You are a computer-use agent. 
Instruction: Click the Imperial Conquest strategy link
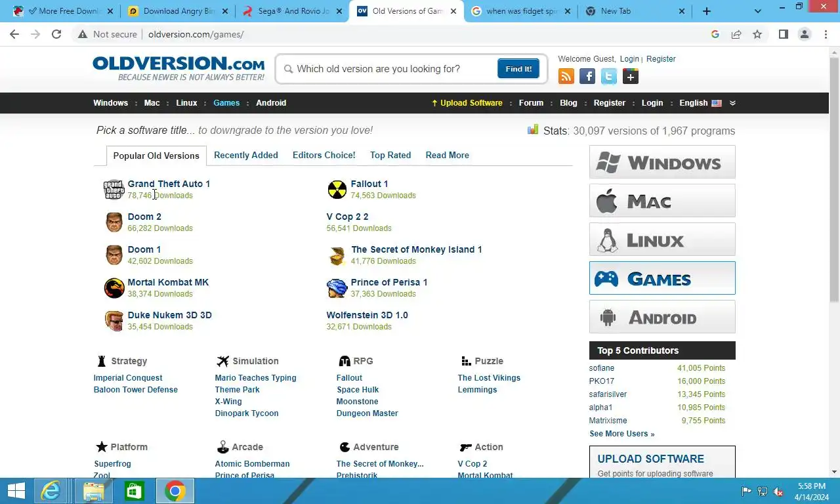pos(128,378)
